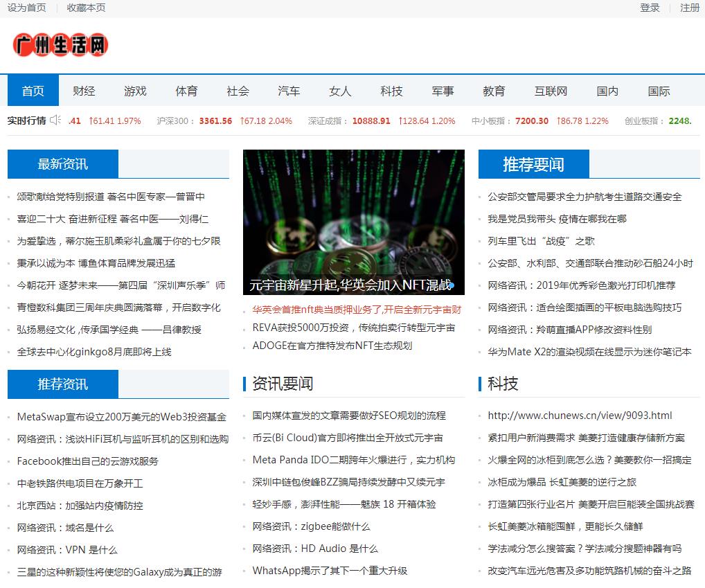
Task: Open article 我是党员我带头 疫情在哪我在哪
Action: tap(557, 219)
